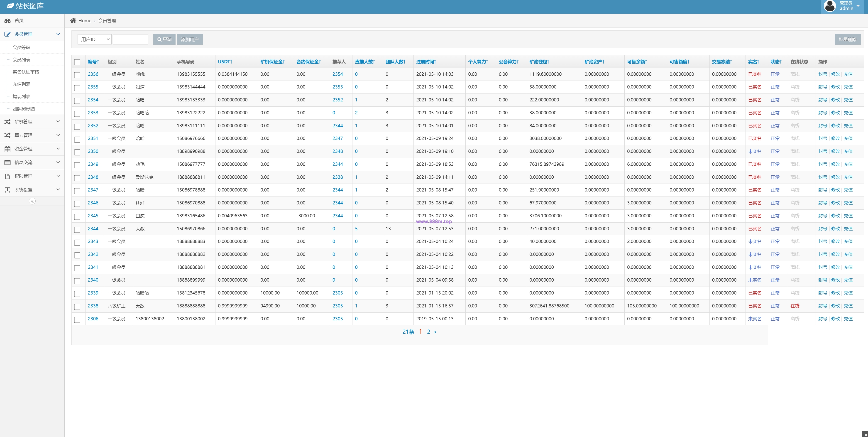Sort the table by 编号 column
Viewport: 868px width, 437px height.
pos(93,62)
